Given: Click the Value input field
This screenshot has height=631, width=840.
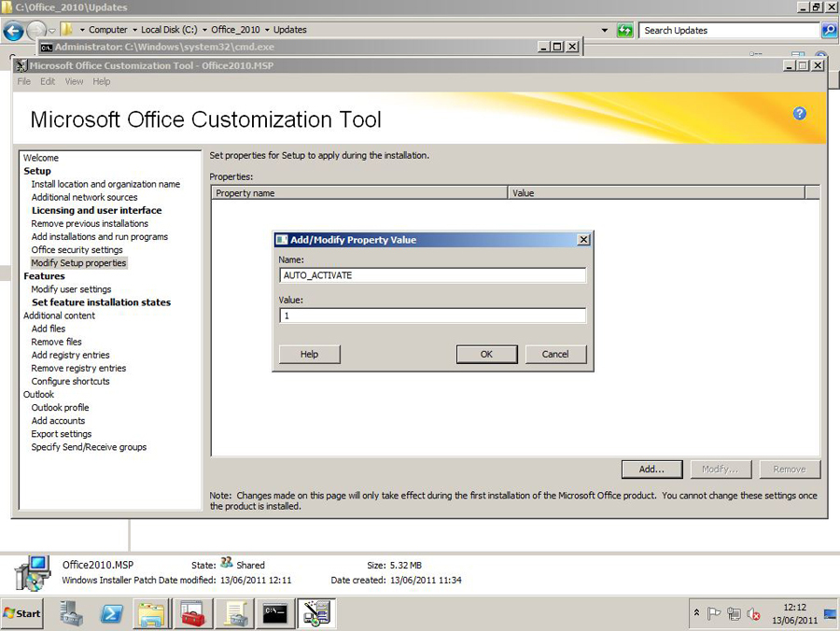Looking at the screenshot, I should click(x=432, y=315).
